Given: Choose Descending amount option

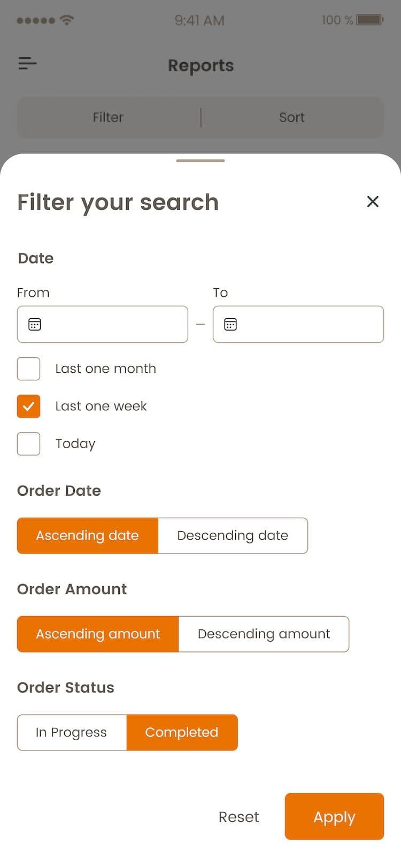Looking at the screenshot, I should (264, 634).
